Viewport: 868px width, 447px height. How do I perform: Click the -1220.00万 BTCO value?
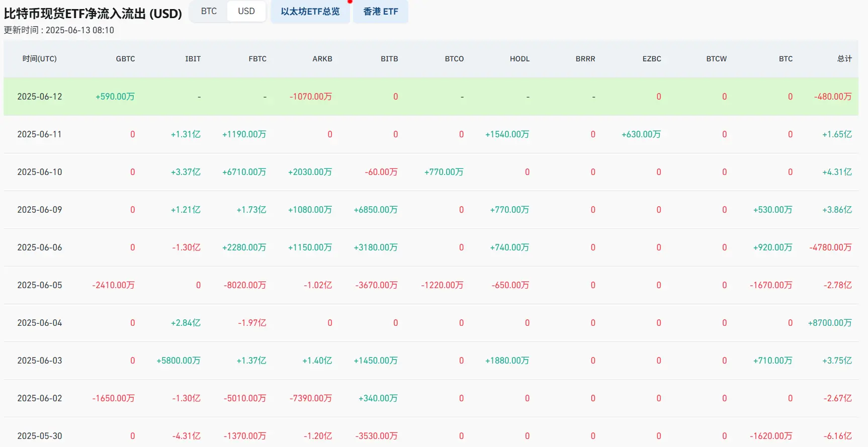point(443,285)
